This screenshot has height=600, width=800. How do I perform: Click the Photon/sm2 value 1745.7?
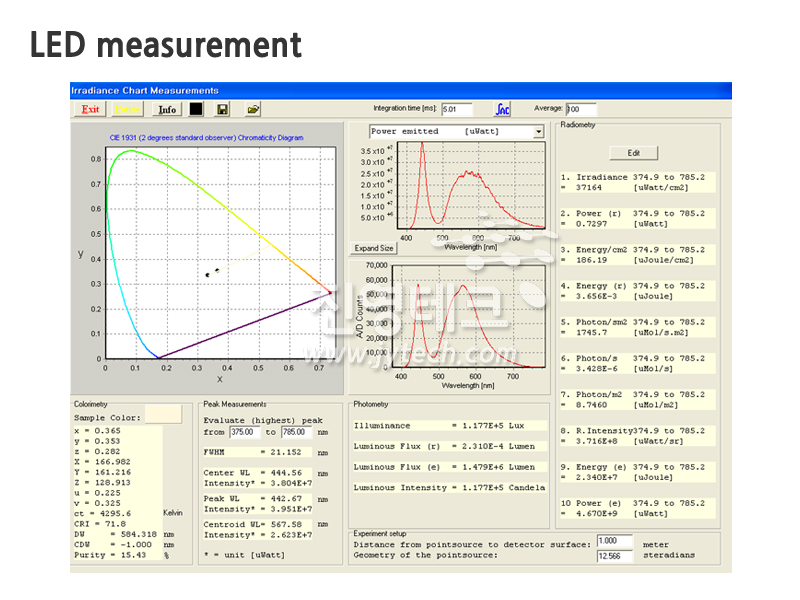pyautogui.click(x=592, y=333)
